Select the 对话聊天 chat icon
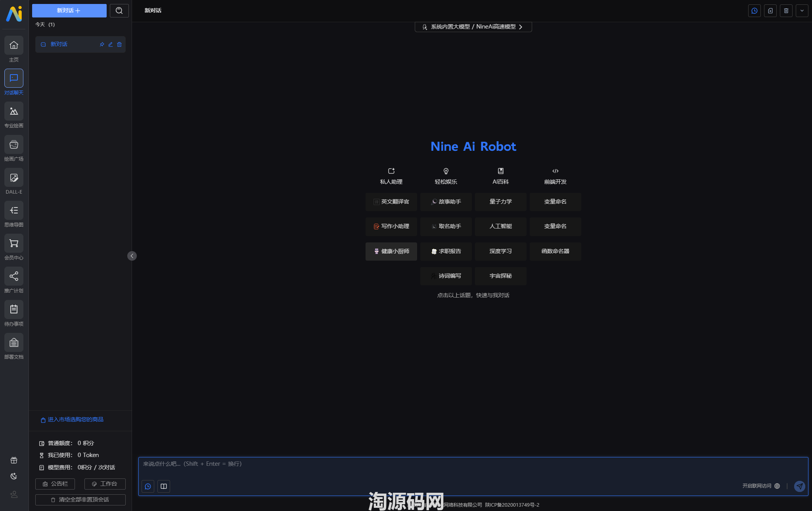812x511 pixels. pyautogui.click(x=14, y=78)
